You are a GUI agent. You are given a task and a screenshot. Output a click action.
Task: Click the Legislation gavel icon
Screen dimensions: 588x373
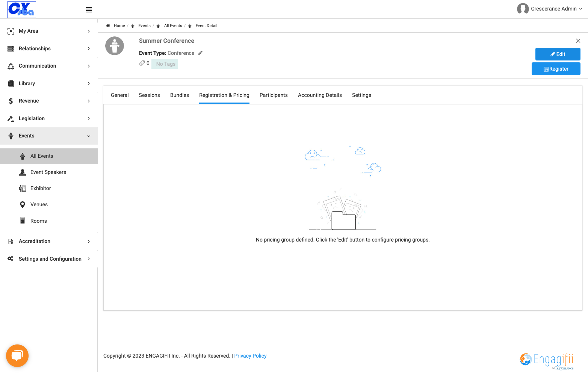click(11, 118)
